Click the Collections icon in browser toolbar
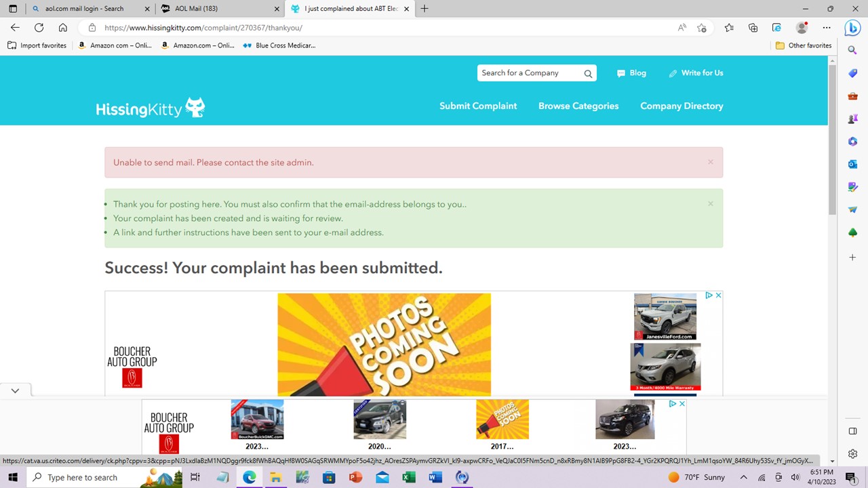 pos(753,28)
